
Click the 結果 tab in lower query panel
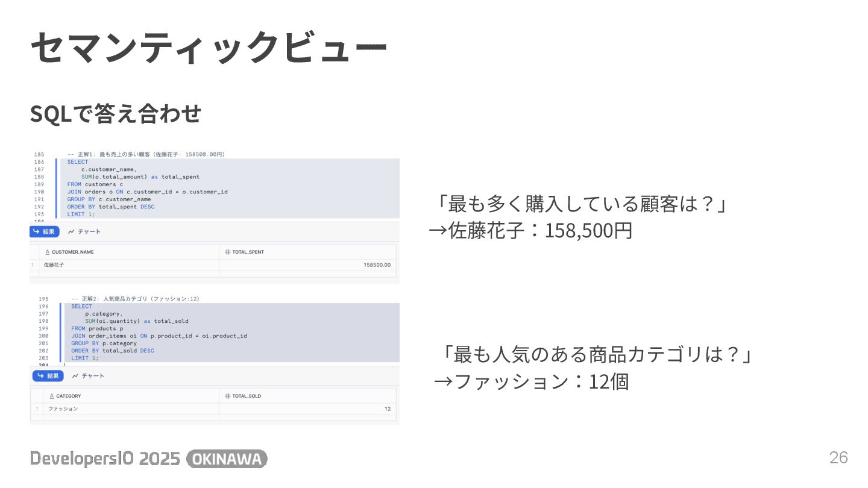(x=48, y=376)
